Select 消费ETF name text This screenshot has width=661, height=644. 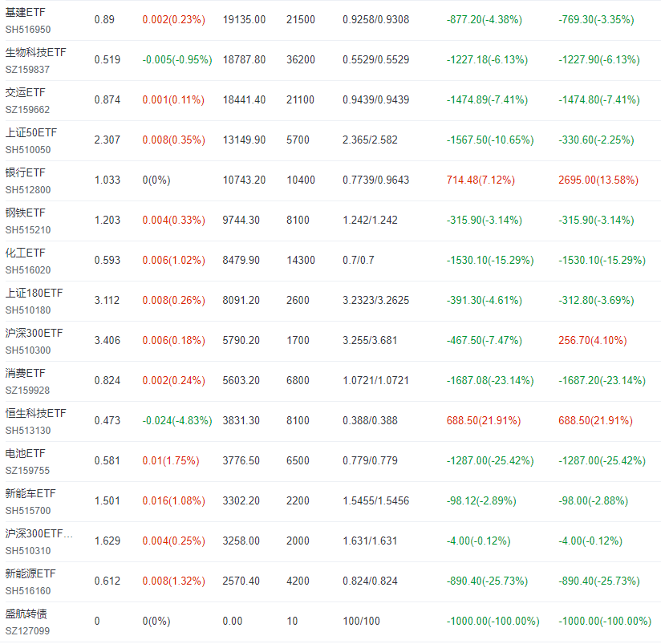(26, 373)
